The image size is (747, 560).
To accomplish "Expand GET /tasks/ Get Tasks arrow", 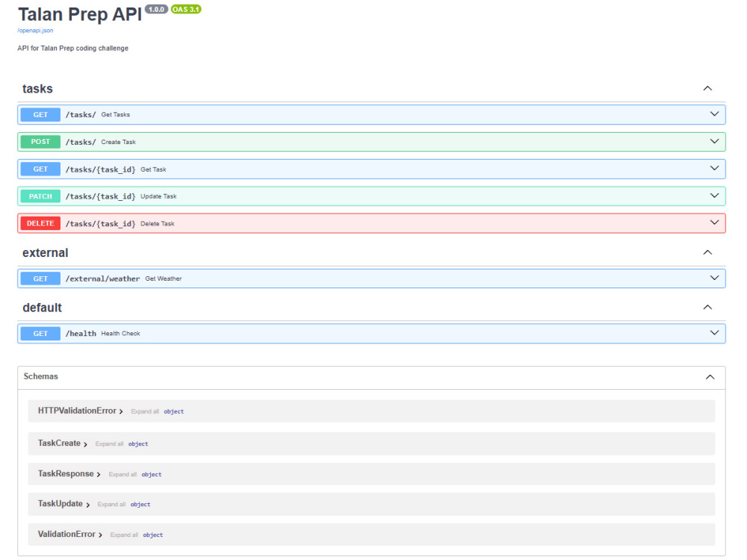I will click(714, 114).
